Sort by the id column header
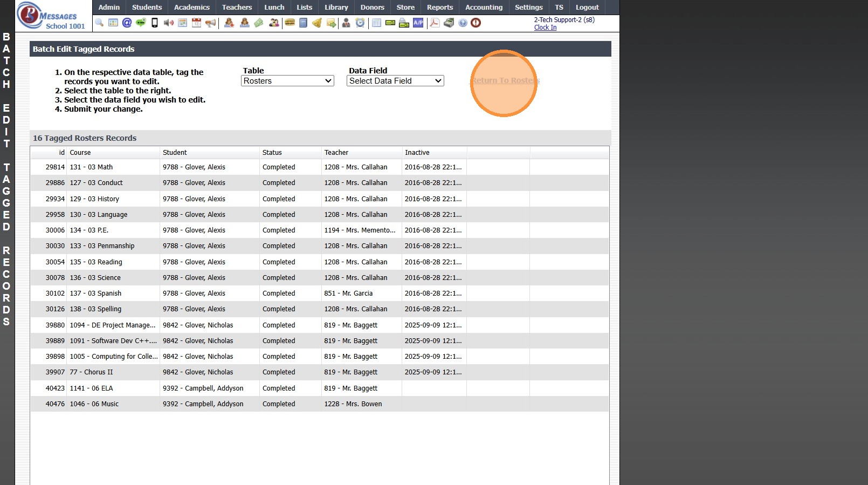 point(49,153)
